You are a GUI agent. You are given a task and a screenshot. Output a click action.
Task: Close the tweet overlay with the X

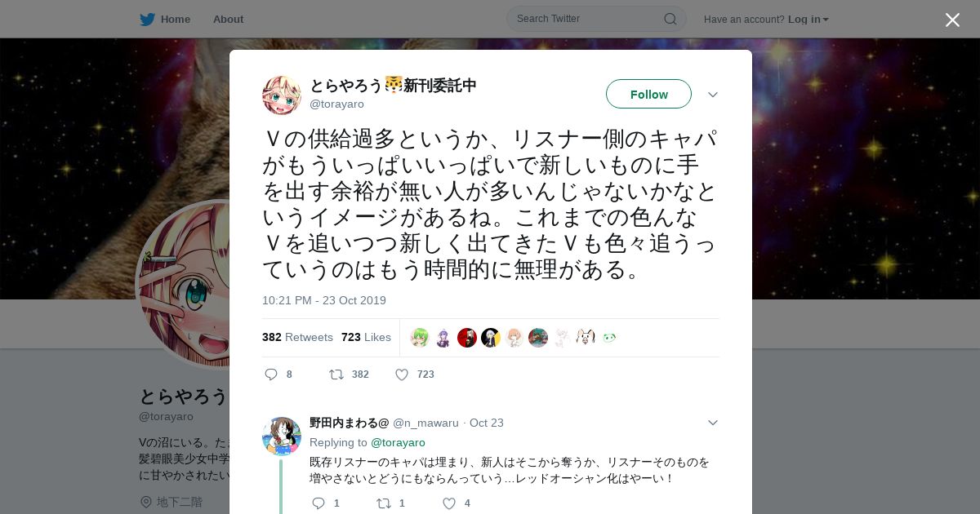952,20
